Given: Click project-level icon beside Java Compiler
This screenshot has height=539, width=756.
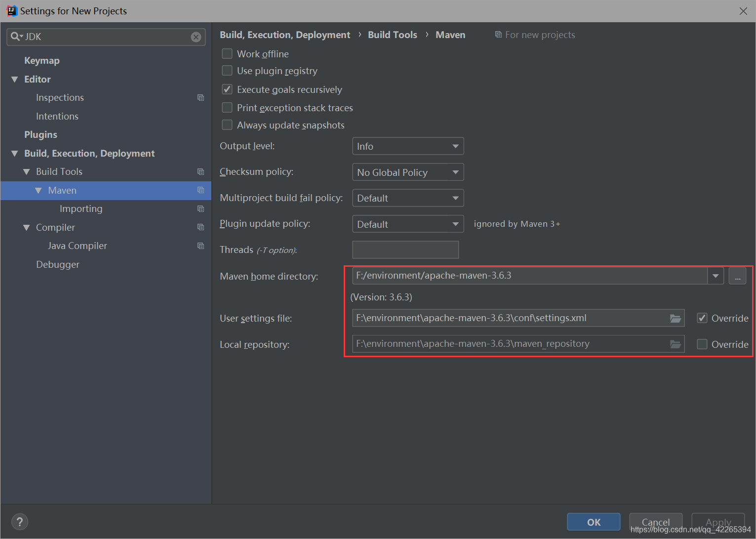Looking at the screenshot, I should 200,246.
